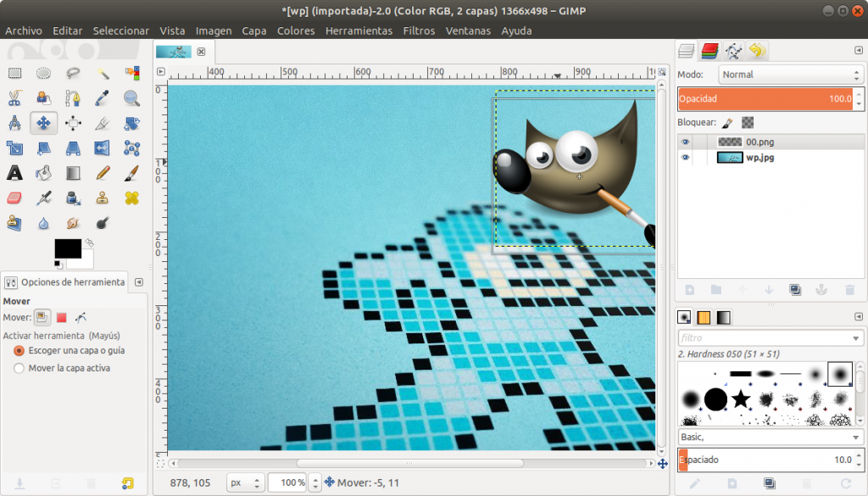Open image menu arrow at ruler corner

click(x=160, y=71)
